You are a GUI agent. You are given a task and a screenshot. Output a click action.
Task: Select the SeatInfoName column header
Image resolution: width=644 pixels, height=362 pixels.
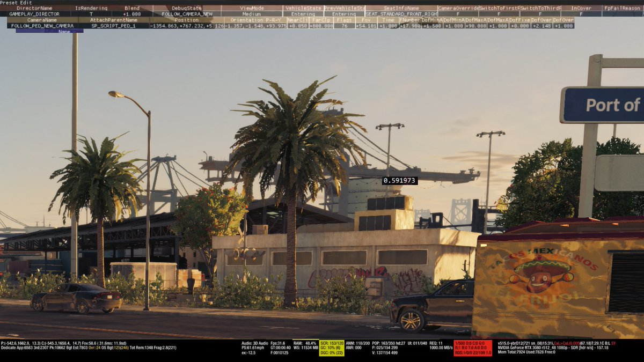point(401,9)
